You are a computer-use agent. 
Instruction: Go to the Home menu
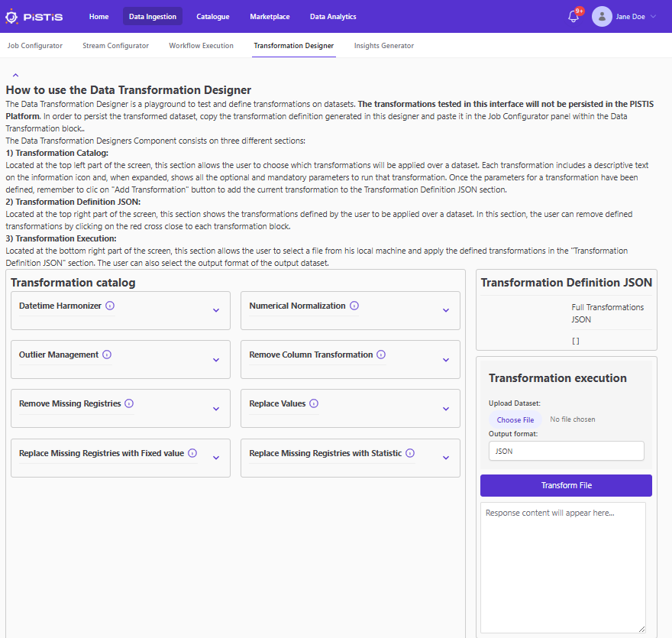(99, 16)
